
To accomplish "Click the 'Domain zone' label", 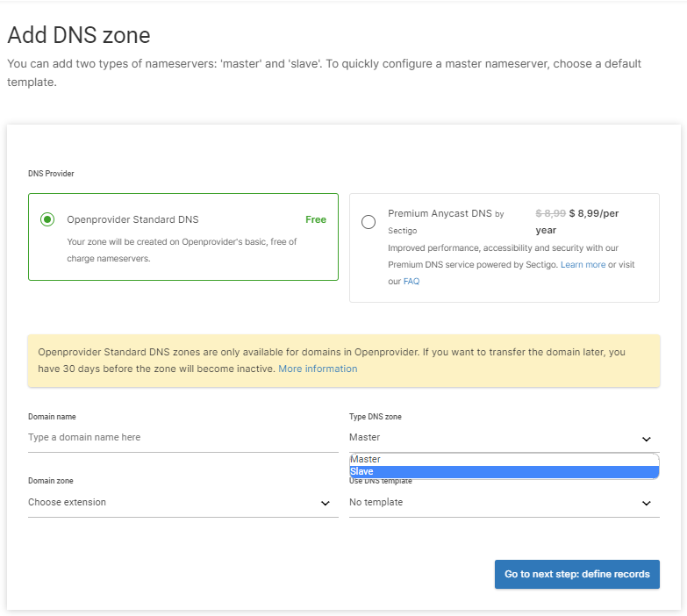I will [50, 481].
